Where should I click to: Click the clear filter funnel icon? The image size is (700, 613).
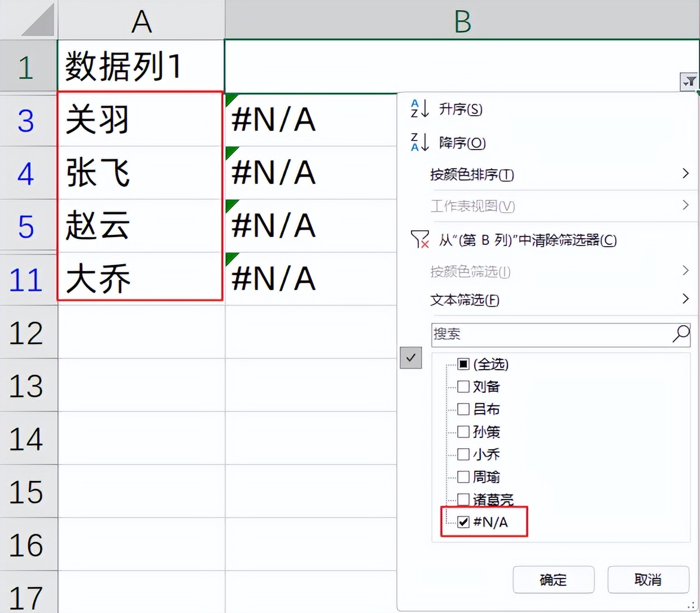pos(420,239)
